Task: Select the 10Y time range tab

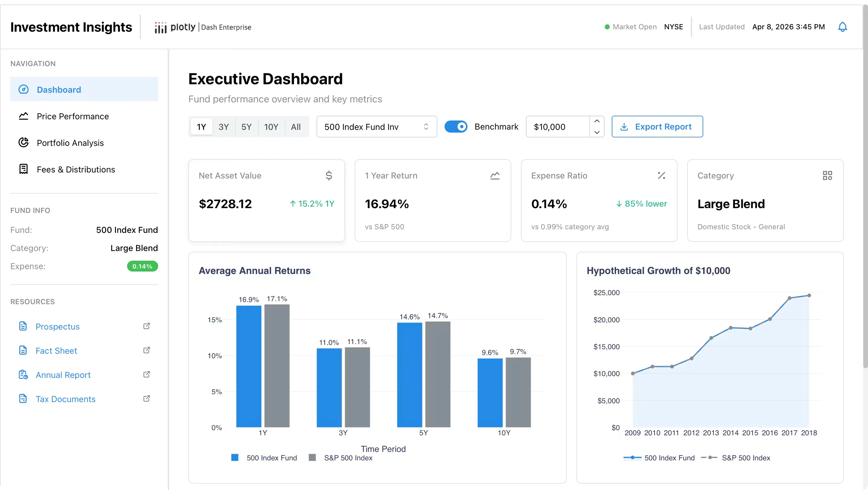Action: pyautogui.click(x=271, y=127)
